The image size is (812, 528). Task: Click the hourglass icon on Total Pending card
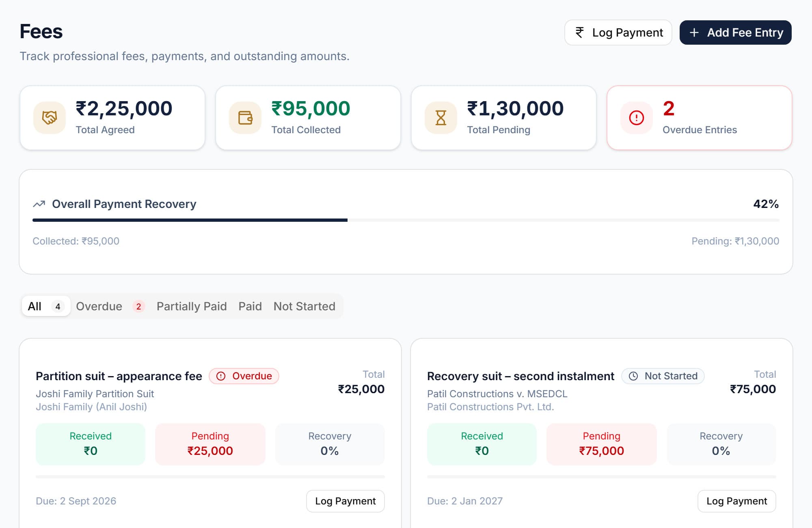click(441, 118)
